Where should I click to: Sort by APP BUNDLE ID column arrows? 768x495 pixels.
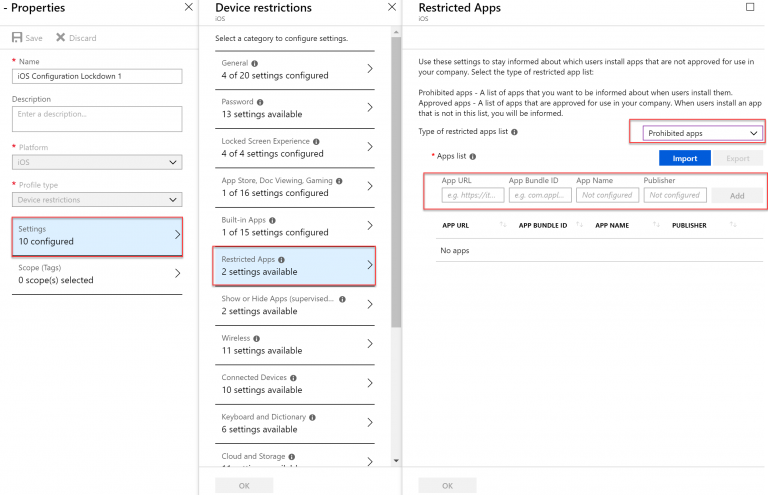(x=579, y=225)
